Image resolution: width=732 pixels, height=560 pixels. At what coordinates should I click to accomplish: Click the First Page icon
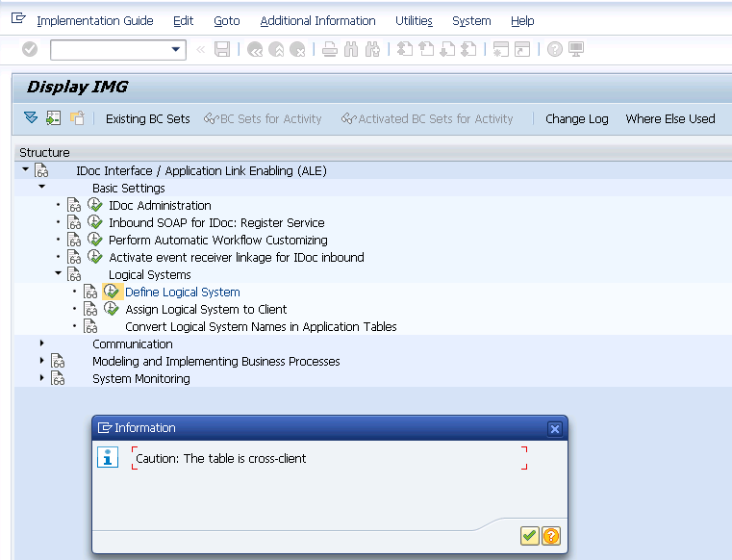pyautogui.click(x=405, y=49)
